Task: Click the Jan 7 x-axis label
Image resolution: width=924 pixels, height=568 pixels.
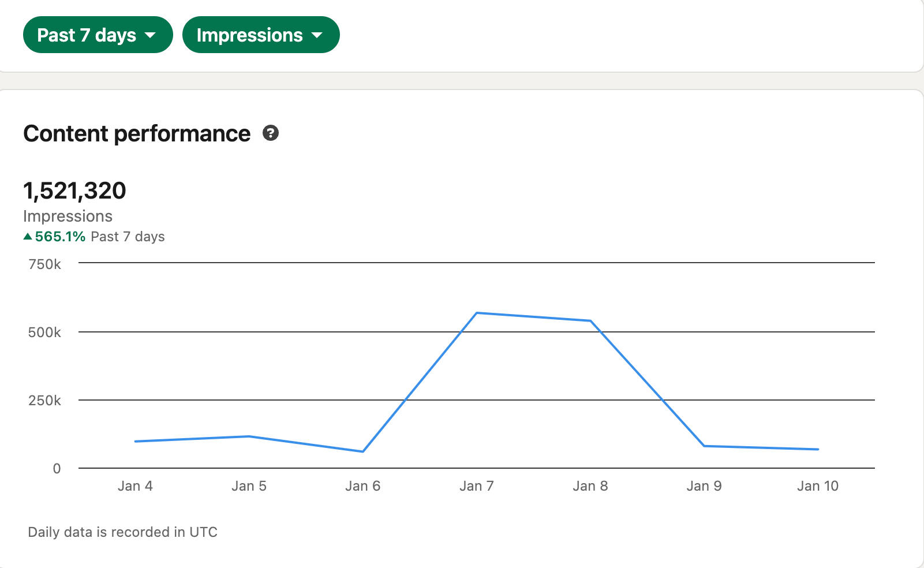Action: pos(477,486)
